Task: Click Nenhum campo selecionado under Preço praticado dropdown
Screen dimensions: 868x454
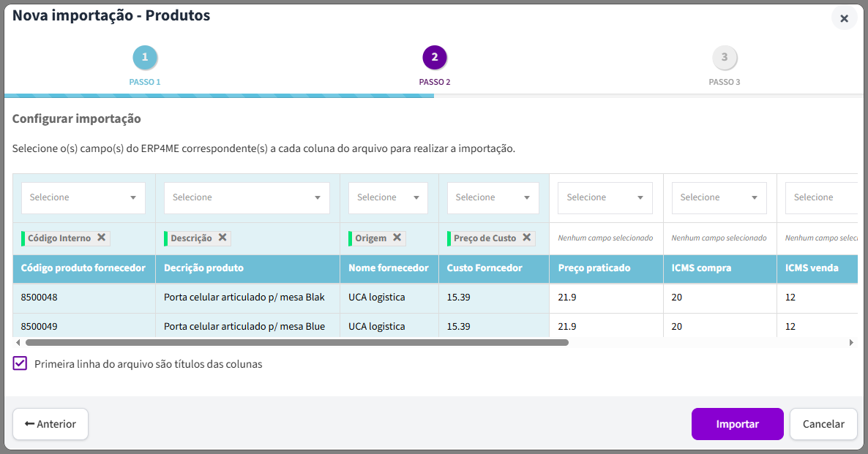Action: pos(605,238)
